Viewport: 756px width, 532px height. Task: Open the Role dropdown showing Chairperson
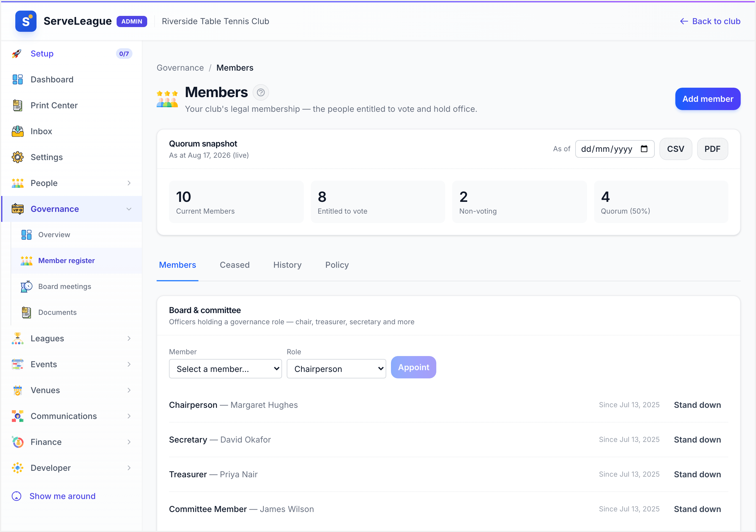(336, 369)
